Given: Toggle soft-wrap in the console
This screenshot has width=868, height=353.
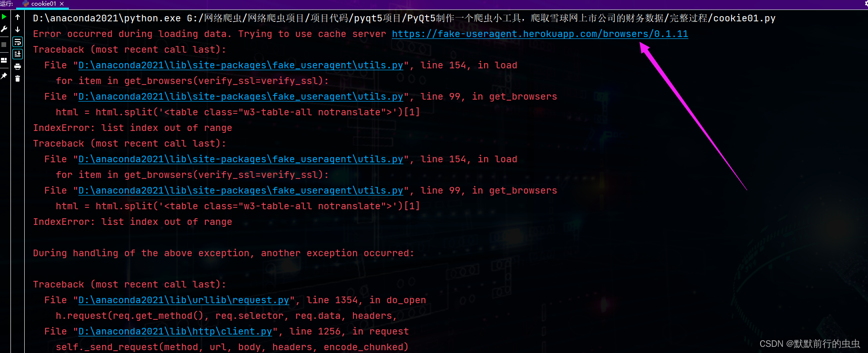Looking at the screenshot, I should pos(18,42).
